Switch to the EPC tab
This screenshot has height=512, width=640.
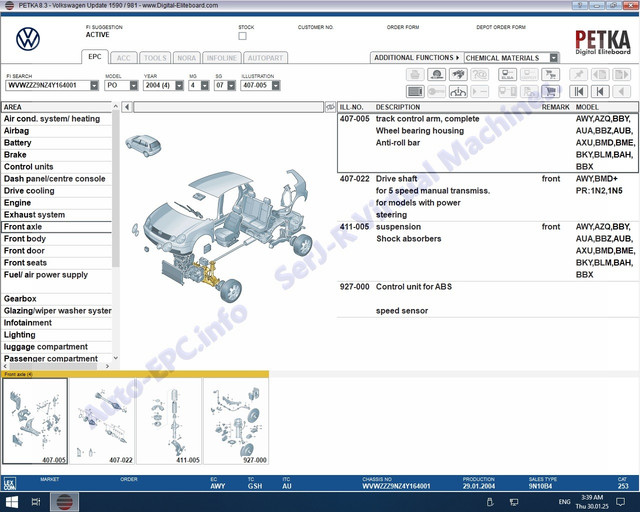pyautogui.click(x=95, y=57)
